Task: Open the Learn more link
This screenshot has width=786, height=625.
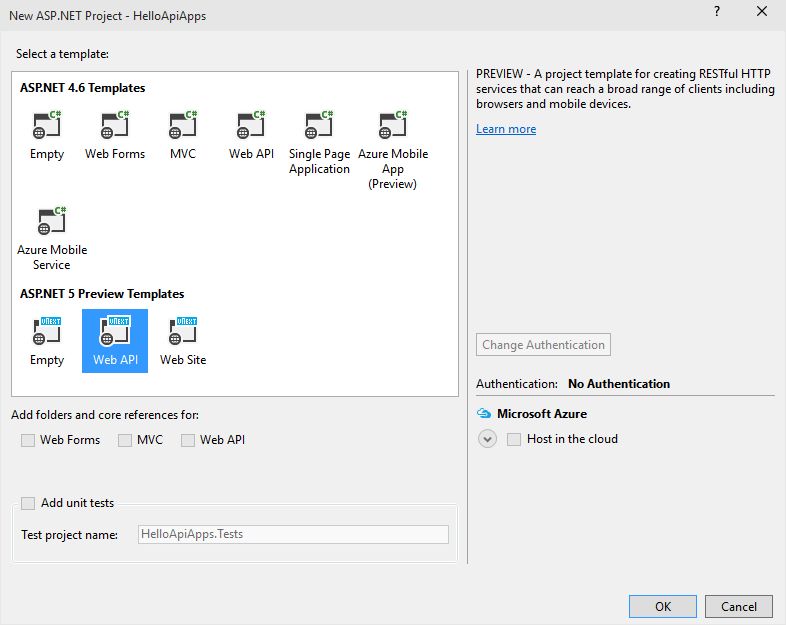Action: coord(506,129)
